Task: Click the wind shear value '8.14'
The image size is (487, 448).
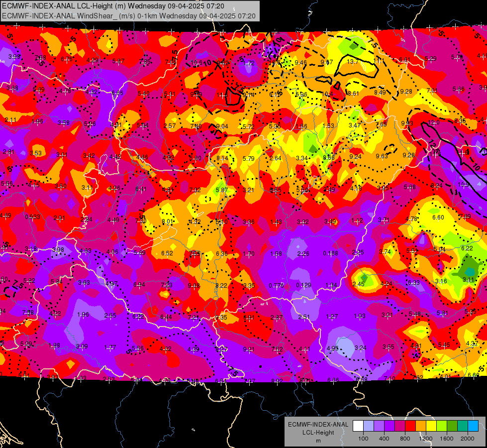Action: click(222, 158)
